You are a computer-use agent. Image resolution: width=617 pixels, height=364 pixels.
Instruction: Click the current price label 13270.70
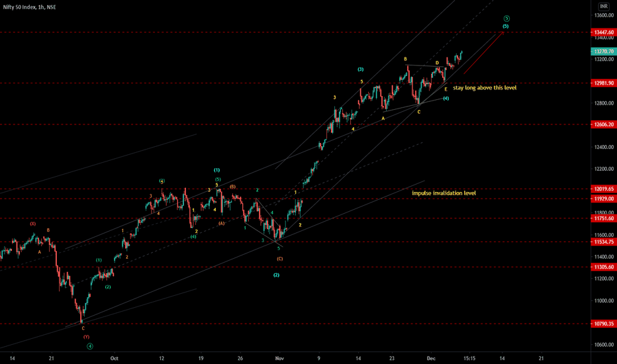604,52
